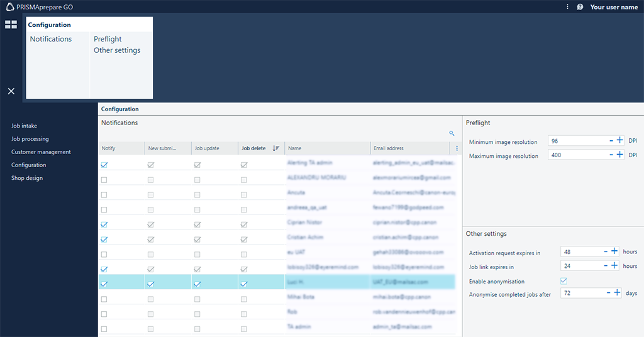Toggle Job delete checkbox in the highlighted row

point(244,284)
